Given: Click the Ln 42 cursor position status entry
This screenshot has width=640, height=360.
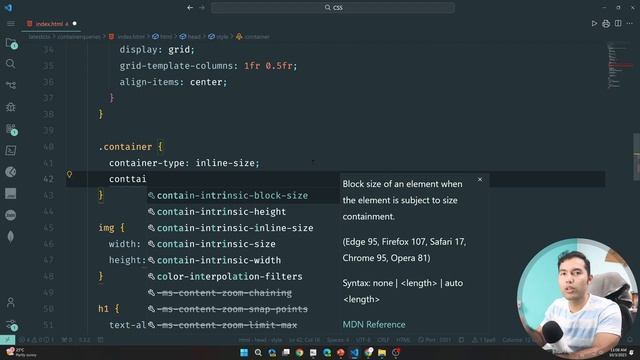Looking at the screenshot, I should pos(304,340).
